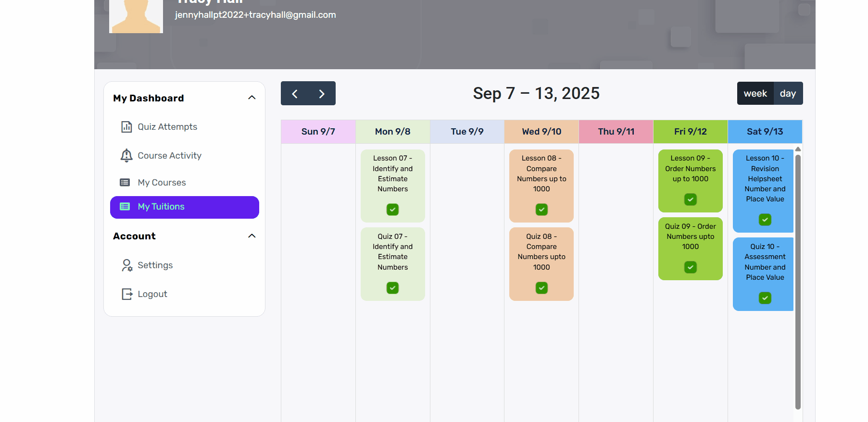The width and height of the screenshot is (868, 422).
Task: Switch calendar to week view
Action: pos(755,93)
